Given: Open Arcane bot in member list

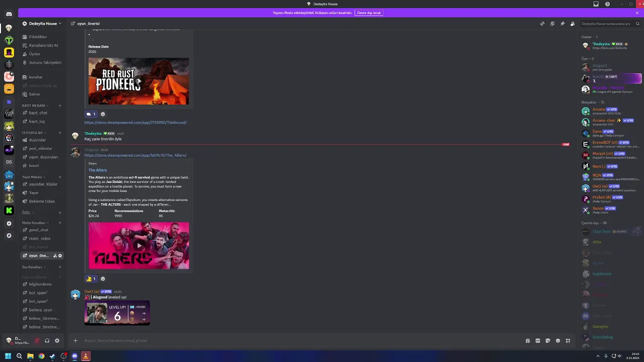Looking at the screenshot, I should point(610,111).
